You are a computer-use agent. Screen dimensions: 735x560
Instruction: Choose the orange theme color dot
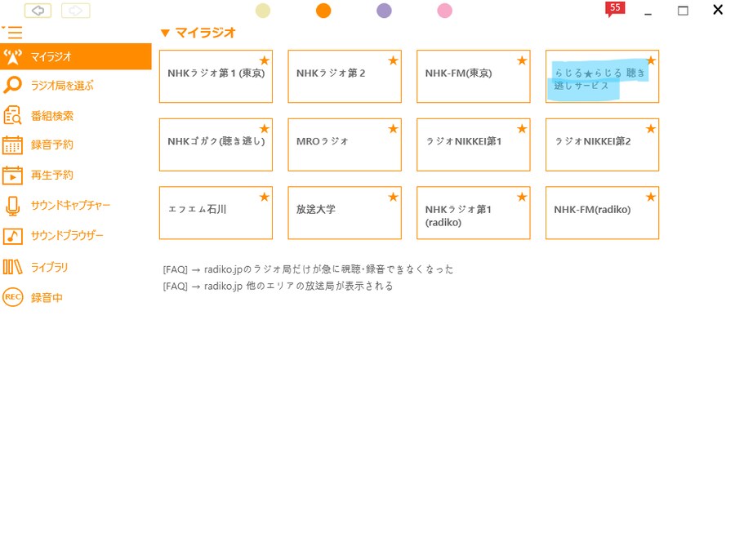[323, 11]
